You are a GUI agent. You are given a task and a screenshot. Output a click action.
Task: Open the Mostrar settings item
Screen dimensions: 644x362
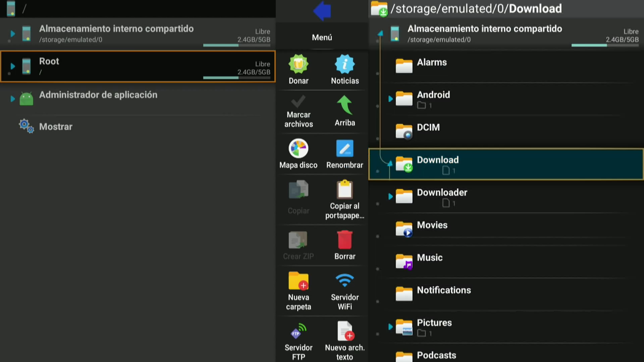click(x=56, y=127)
